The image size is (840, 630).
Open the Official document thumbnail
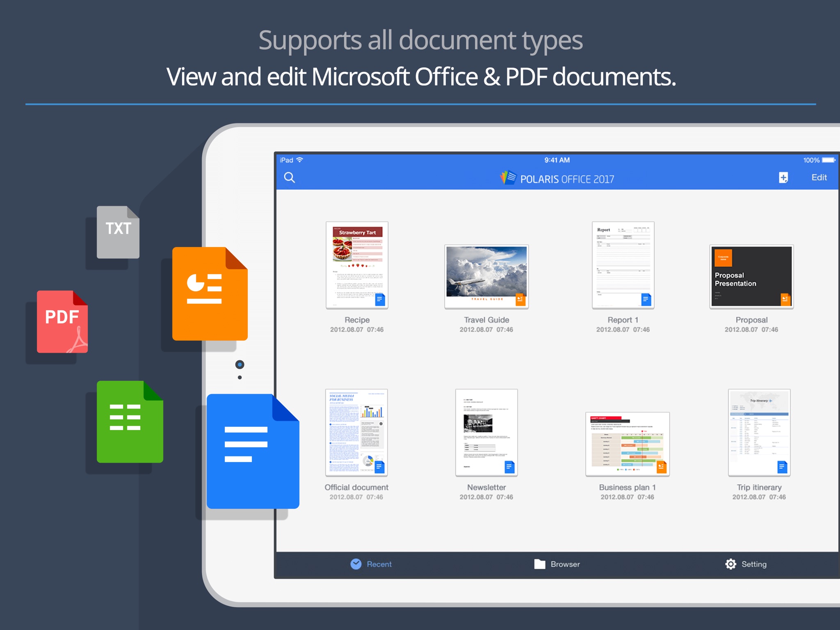[356, 433]
